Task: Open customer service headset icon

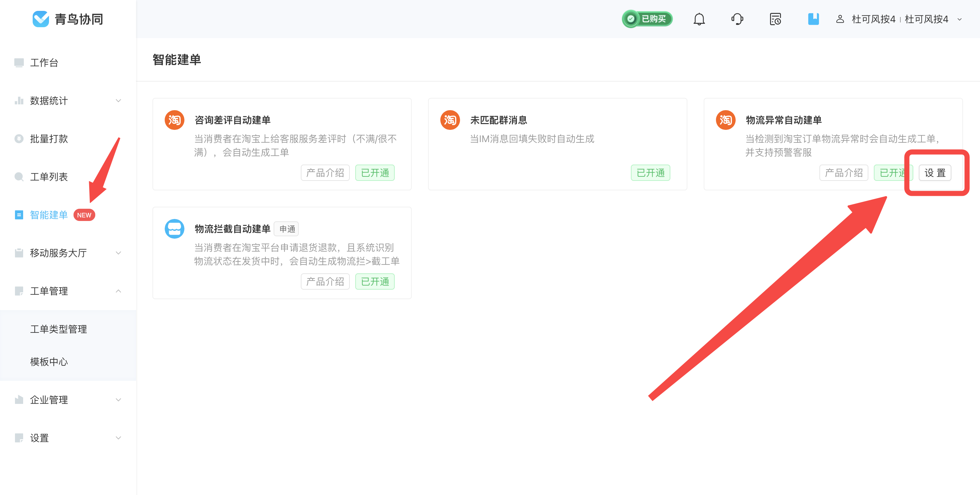Action: [737, 19]
